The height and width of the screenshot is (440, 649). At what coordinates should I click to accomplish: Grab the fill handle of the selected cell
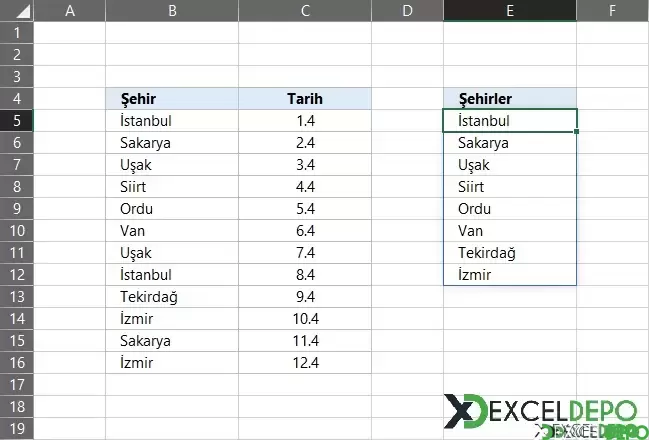click(577, 131)
